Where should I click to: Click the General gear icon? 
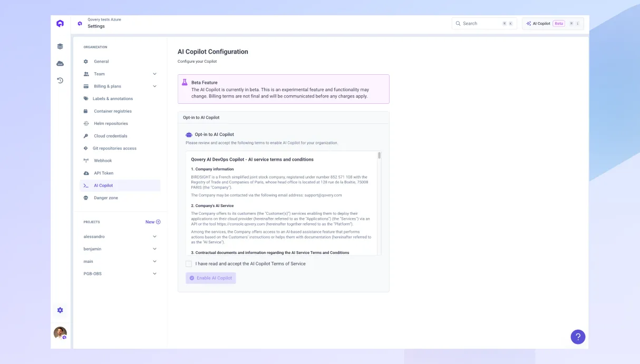point(86,62)
